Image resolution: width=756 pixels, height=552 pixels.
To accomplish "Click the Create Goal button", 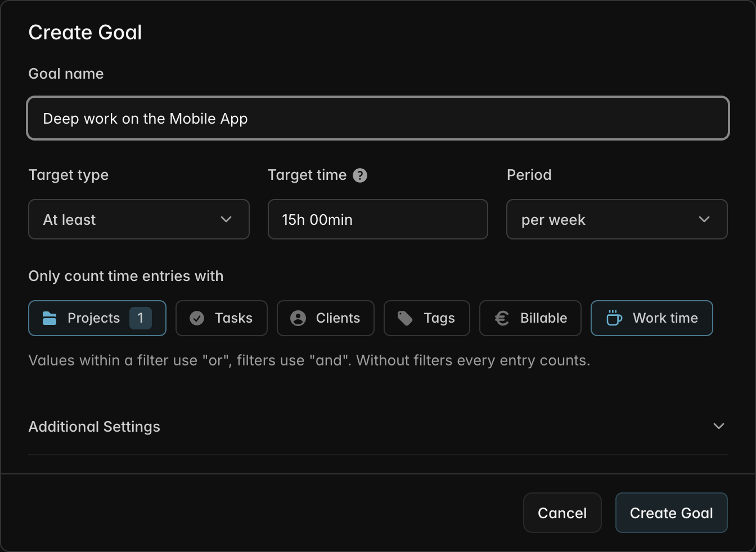I will click(672, 513).
